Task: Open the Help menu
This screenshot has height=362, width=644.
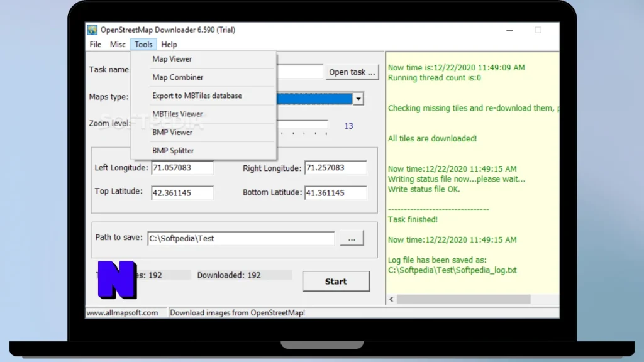Action: point(169,45)
